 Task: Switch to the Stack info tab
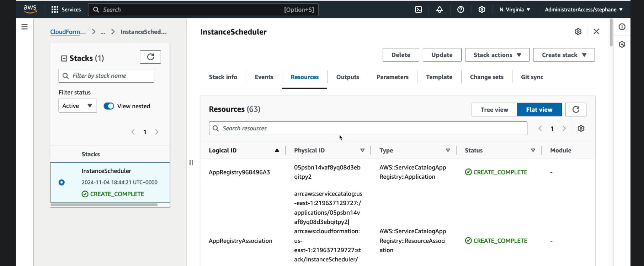[223, 77]
